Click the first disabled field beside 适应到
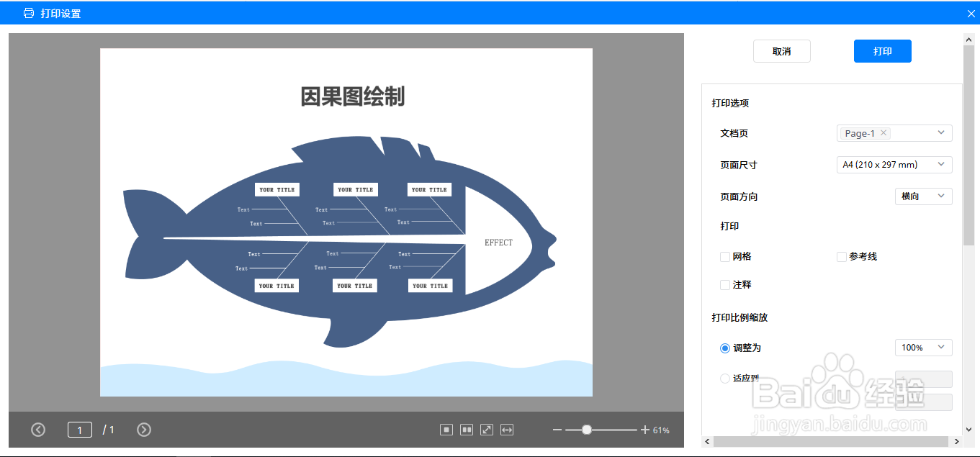980x457 pixels. pos(924,379)
